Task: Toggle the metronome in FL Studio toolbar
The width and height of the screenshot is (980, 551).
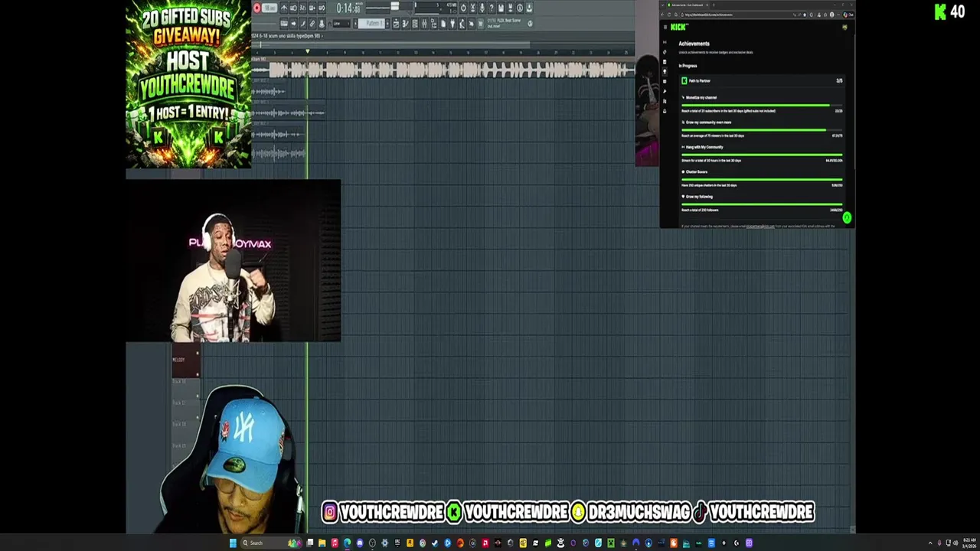Action: (x=285, y=8)
